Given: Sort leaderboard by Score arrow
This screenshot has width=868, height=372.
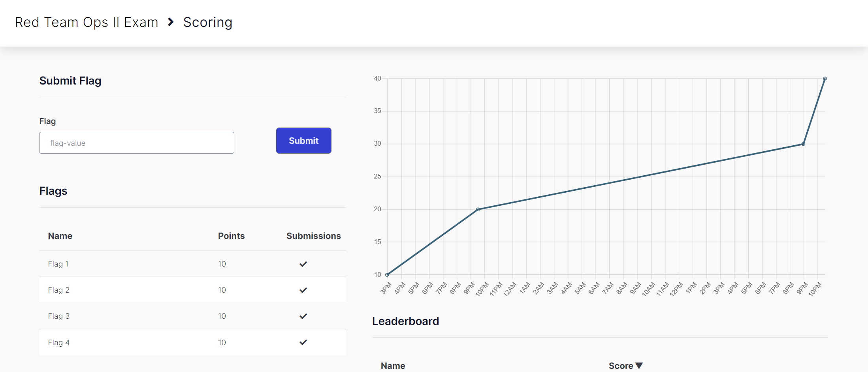Looking at the screenshot, I should 639,366.
